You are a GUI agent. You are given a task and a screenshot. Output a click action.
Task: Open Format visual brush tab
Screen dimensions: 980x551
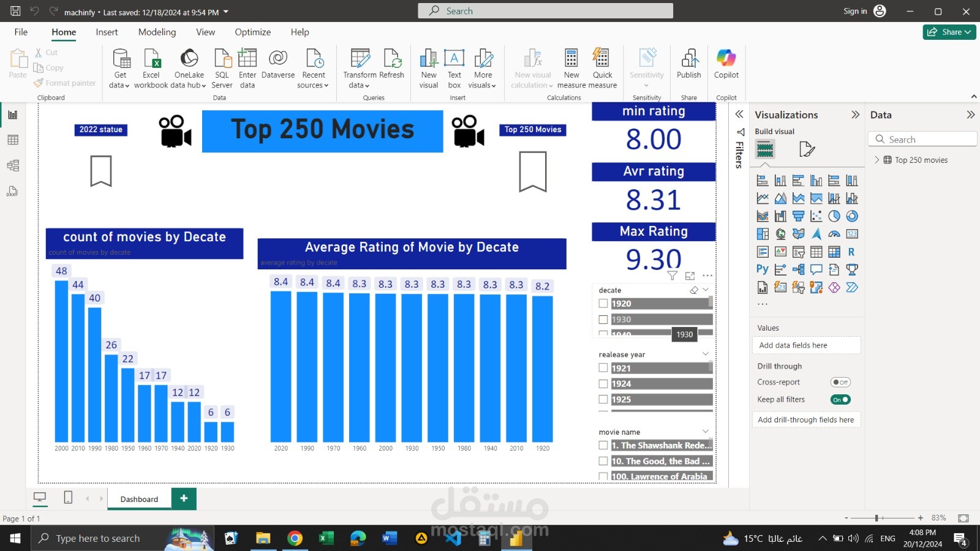coord(807,149)
